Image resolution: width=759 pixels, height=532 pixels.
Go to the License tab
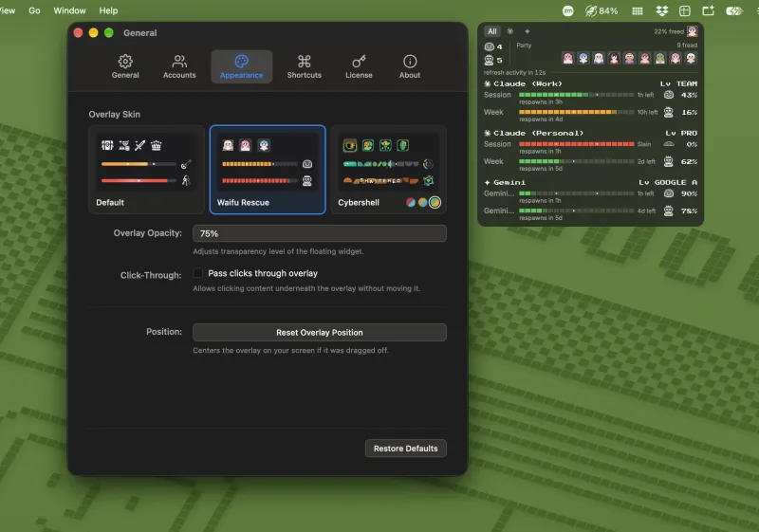point(359,66)
